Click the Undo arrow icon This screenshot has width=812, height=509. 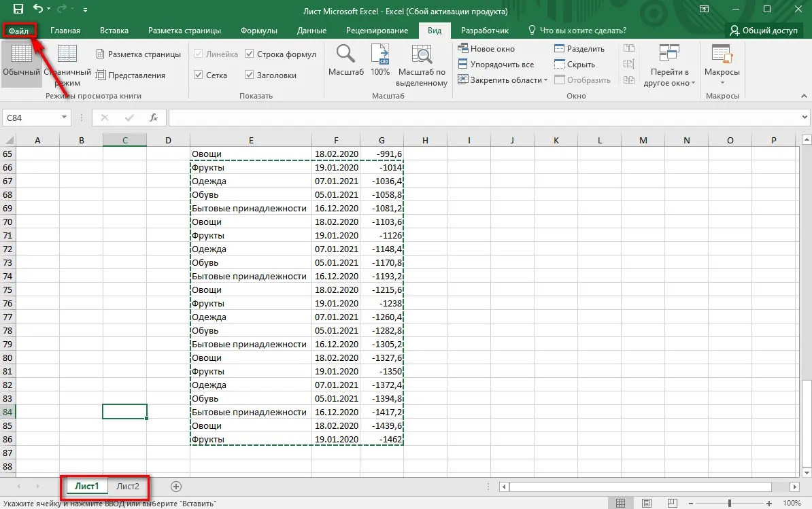click(38, 8)
